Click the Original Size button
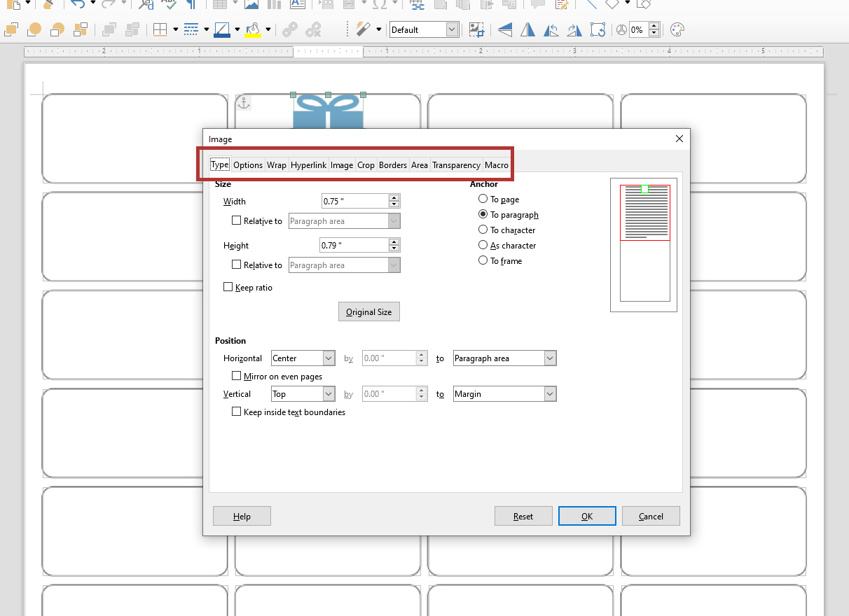Image resolution: width=849 pixels, height=616 pixels. click(368, 311)
